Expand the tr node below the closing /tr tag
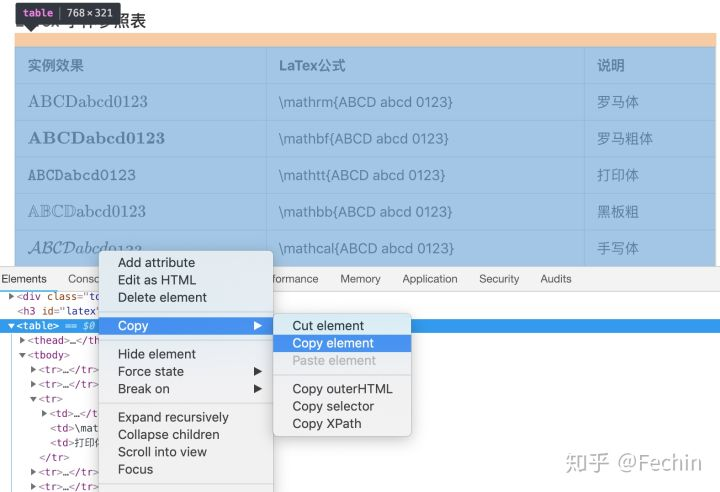 pos(33,472)
